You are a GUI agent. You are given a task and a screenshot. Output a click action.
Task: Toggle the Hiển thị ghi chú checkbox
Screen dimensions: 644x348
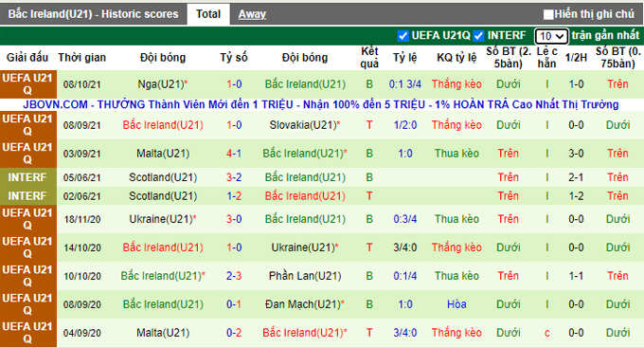pyautogui.click(x=548, y=15)
